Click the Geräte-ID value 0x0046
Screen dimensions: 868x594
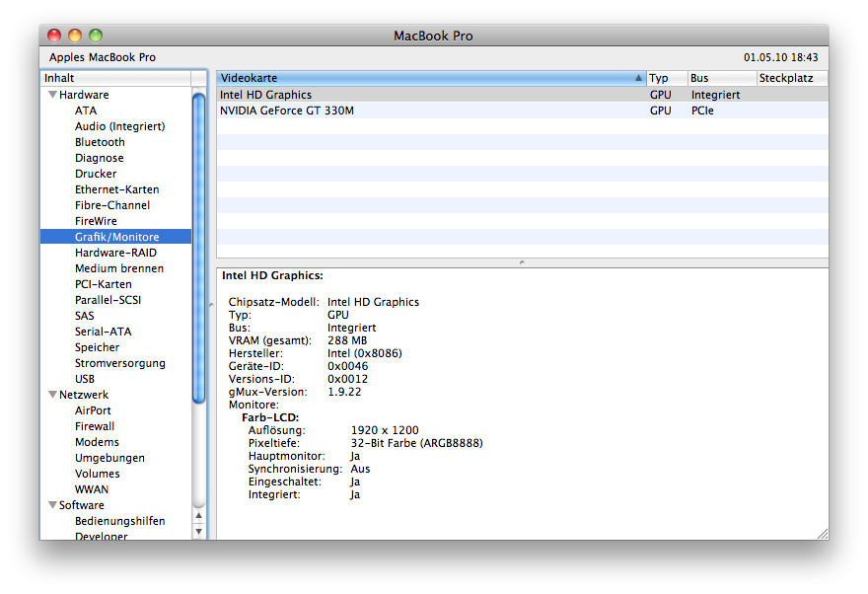coord(347,366)
